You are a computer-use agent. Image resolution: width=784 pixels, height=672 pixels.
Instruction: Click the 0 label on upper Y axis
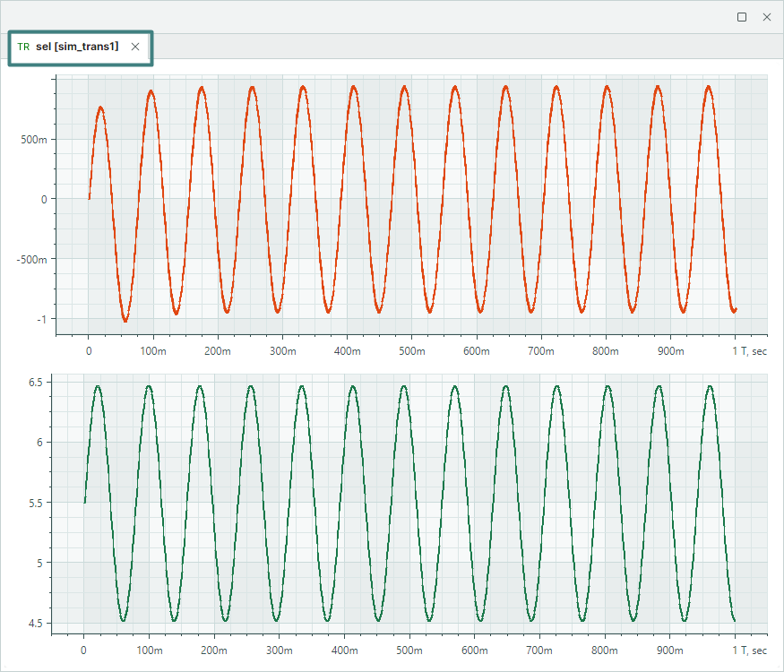(x=43, y=199)
